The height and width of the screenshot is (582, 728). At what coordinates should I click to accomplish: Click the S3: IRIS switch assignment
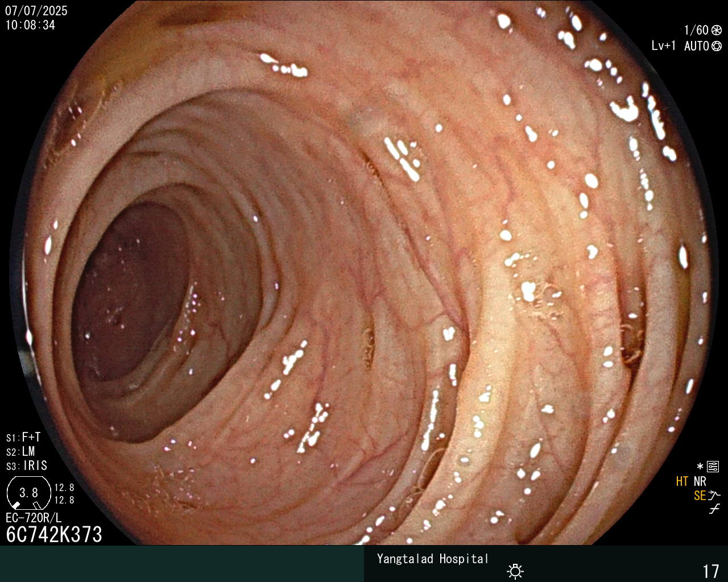(x=27, y=465)
